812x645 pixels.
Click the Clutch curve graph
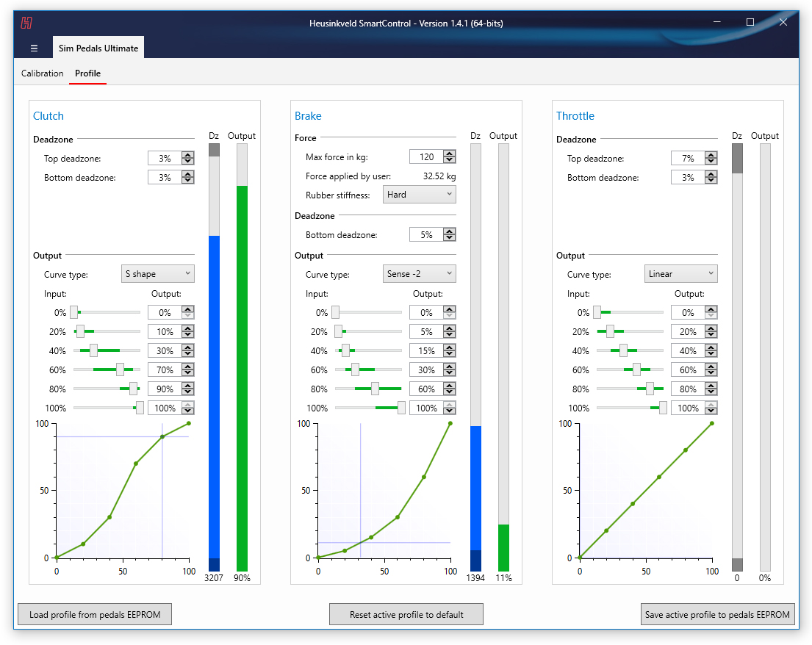(123, 491)
